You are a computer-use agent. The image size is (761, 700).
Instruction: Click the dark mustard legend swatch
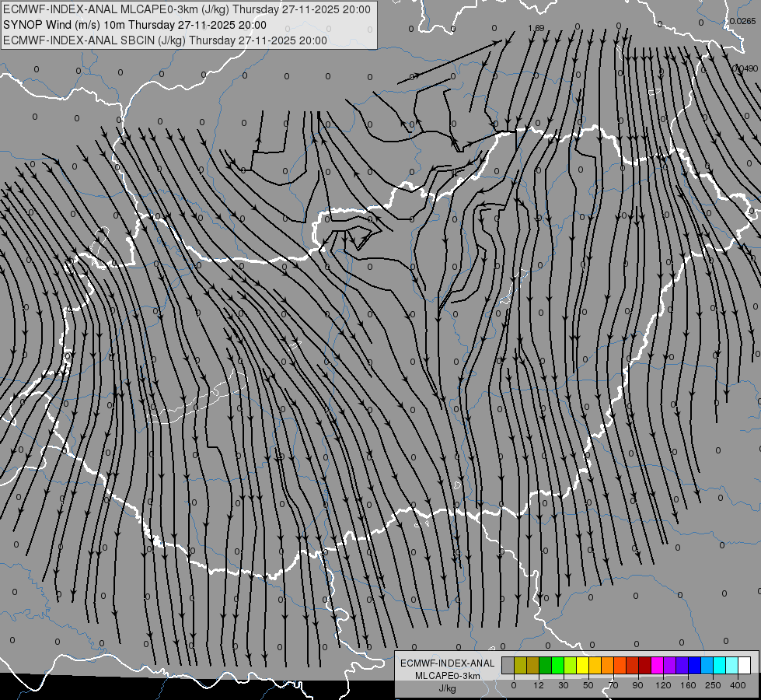533,666
